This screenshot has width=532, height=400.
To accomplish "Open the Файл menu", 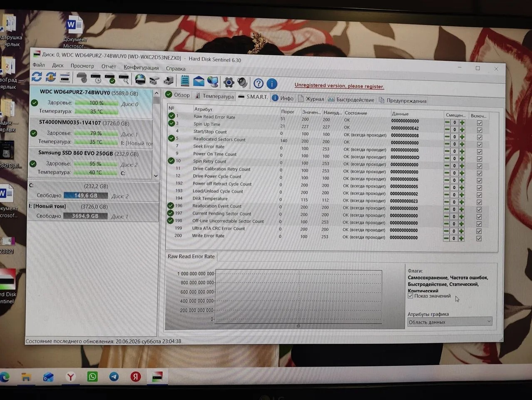I will pos(39,65).
